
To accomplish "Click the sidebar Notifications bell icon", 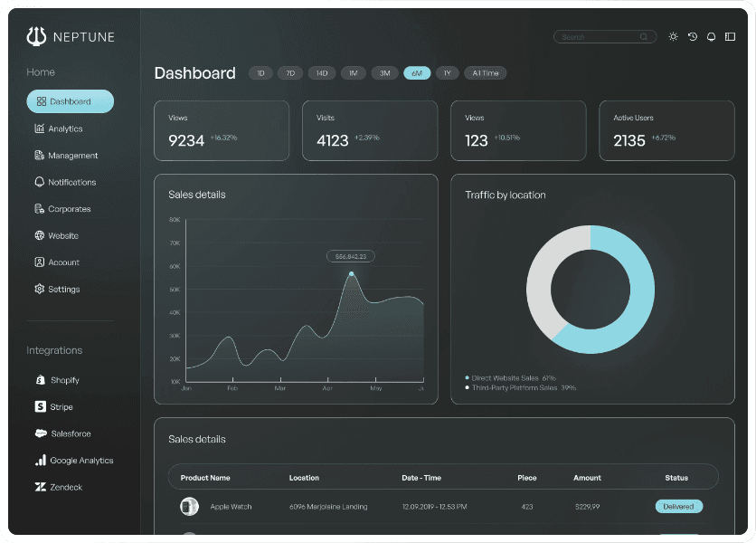I will 40,182.
